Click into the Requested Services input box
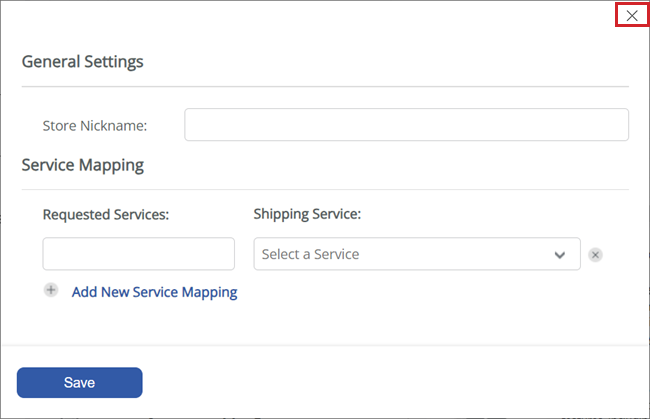Image resolution: width=650 pixels, height=419 pixels. pyautogui.click(x=138, y=254)
